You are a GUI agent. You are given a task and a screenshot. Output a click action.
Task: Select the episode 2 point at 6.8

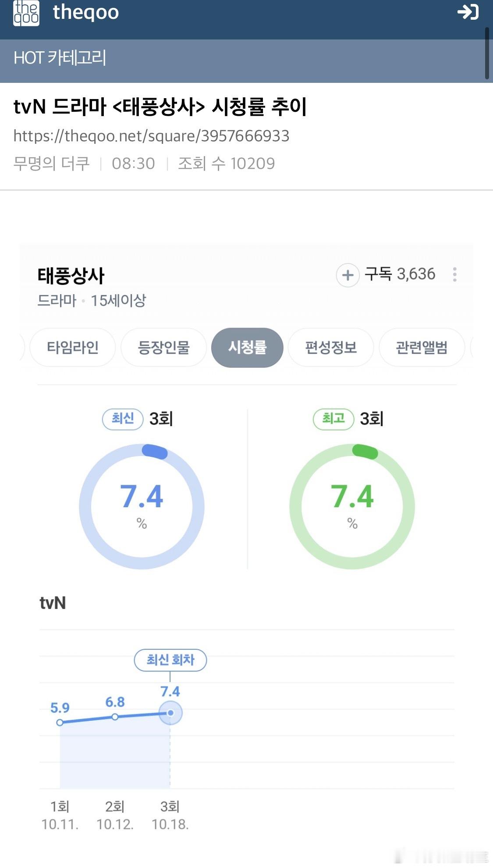[x=115, y=717]
